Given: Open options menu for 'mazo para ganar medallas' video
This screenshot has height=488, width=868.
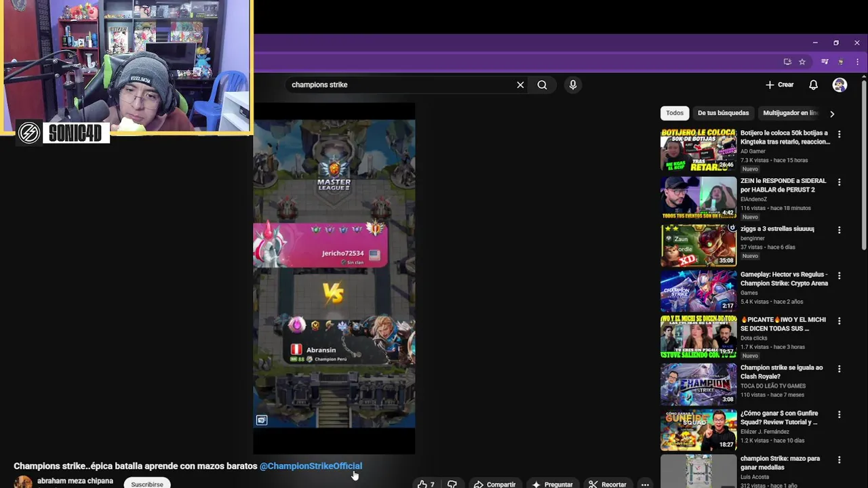Looking at the screenshot, I should pyautogui.click(x=839, y=460).
